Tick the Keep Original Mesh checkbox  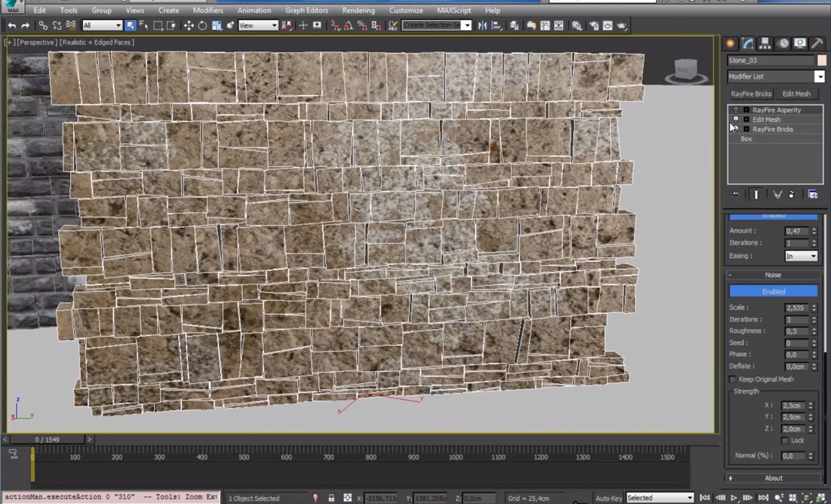click(733, 379)
